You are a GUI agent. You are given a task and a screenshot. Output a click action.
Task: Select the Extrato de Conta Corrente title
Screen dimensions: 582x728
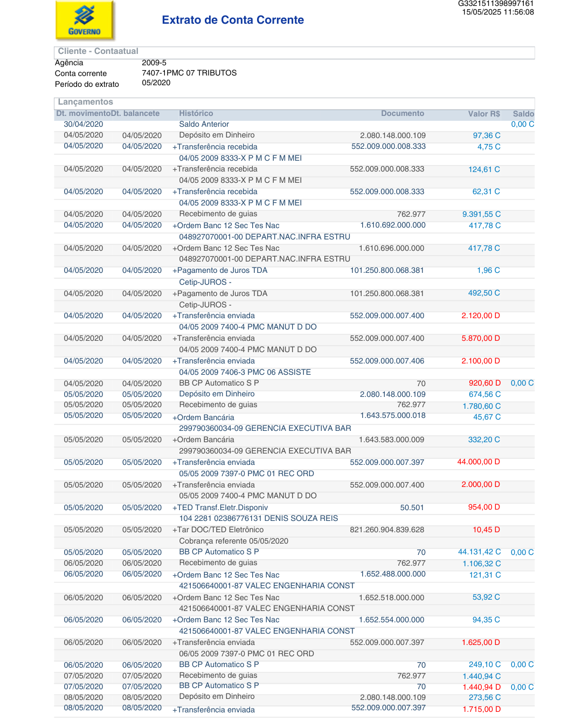(x=233, y=20)
